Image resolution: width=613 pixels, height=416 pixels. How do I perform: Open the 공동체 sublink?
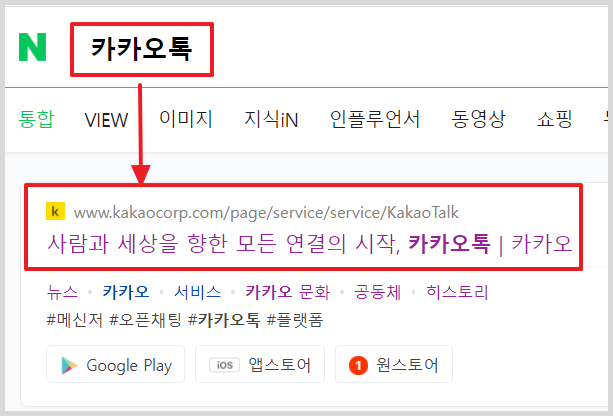pos(378,292)
